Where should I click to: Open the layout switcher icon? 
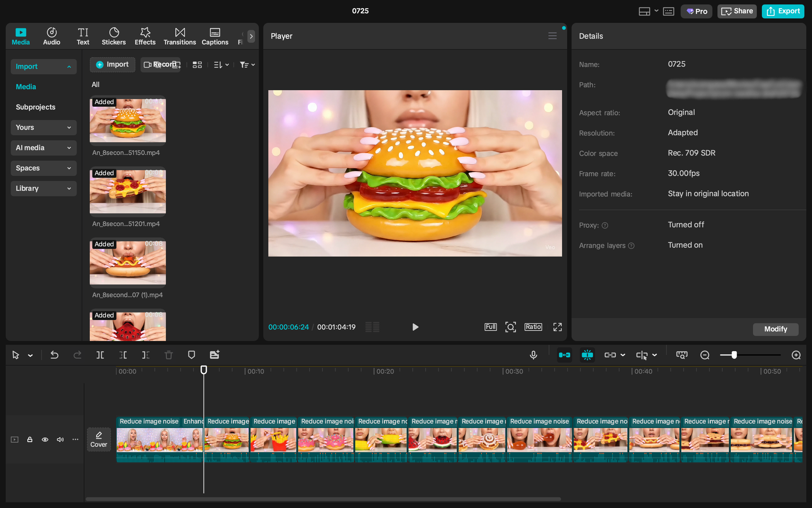(644, 11)
